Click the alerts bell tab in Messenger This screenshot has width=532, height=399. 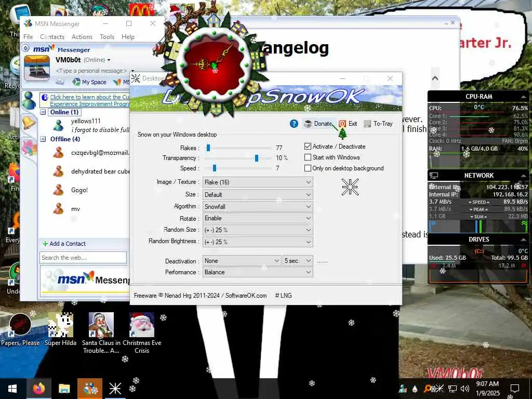[29, 122]
